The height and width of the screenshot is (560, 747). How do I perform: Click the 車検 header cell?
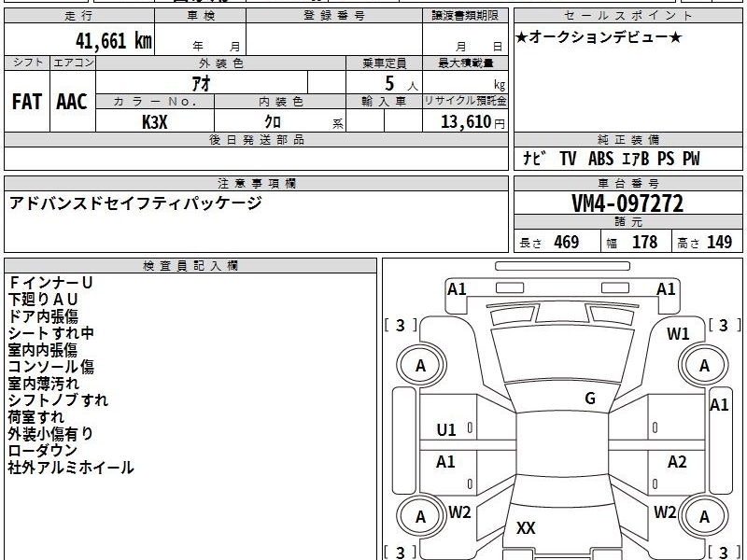pos(201,15)
